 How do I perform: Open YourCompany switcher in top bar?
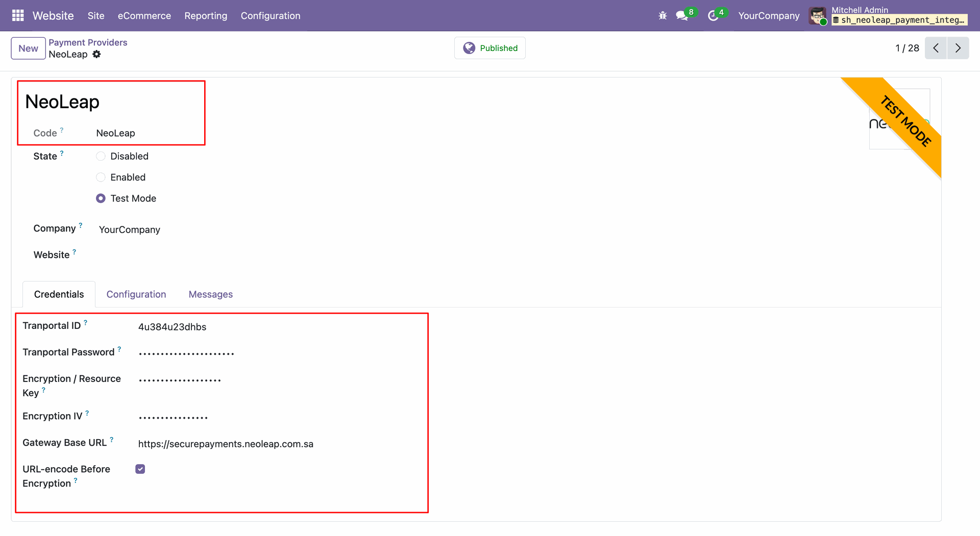point(769,16)
